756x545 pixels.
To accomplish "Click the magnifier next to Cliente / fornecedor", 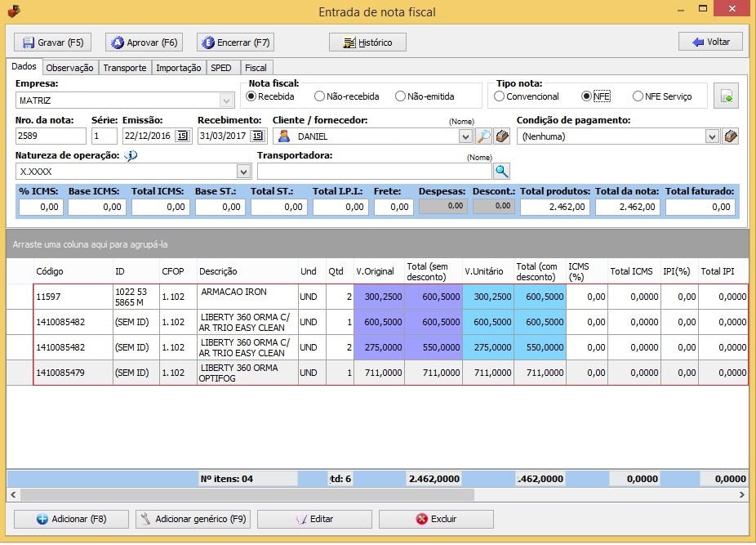I will (x=484, y=136).
